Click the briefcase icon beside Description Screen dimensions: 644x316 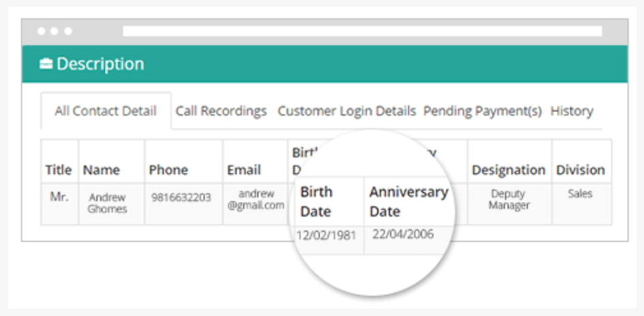[46, 63]
